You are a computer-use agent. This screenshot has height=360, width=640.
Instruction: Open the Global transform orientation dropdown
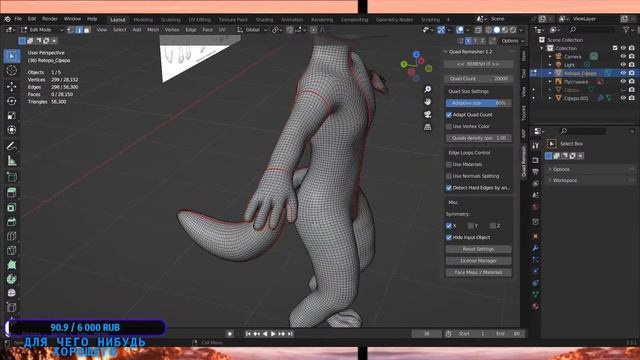coord(252,30)
